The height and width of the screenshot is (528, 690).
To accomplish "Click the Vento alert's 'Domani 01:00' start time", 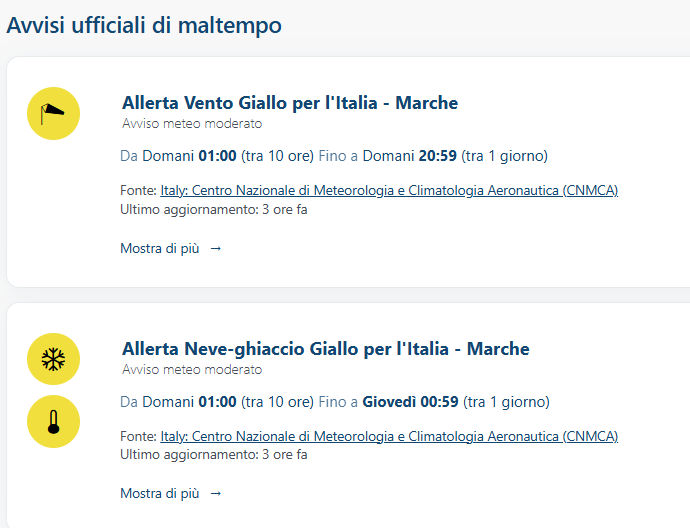I will (x=190, y=156).
